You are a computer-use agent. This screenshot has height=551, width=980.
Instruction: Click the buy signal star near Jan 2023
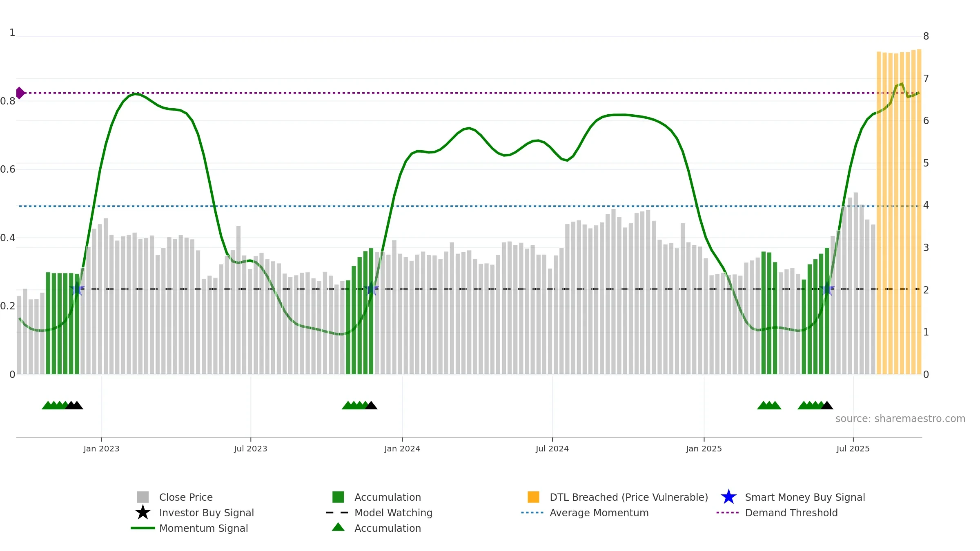tap(77, 289)
